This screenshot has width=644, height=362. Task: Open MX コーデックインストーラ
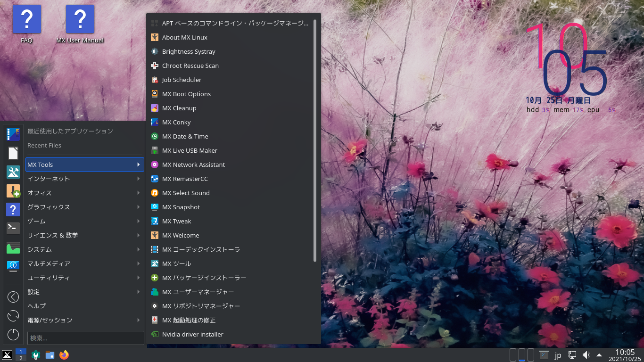coord(231,249)
